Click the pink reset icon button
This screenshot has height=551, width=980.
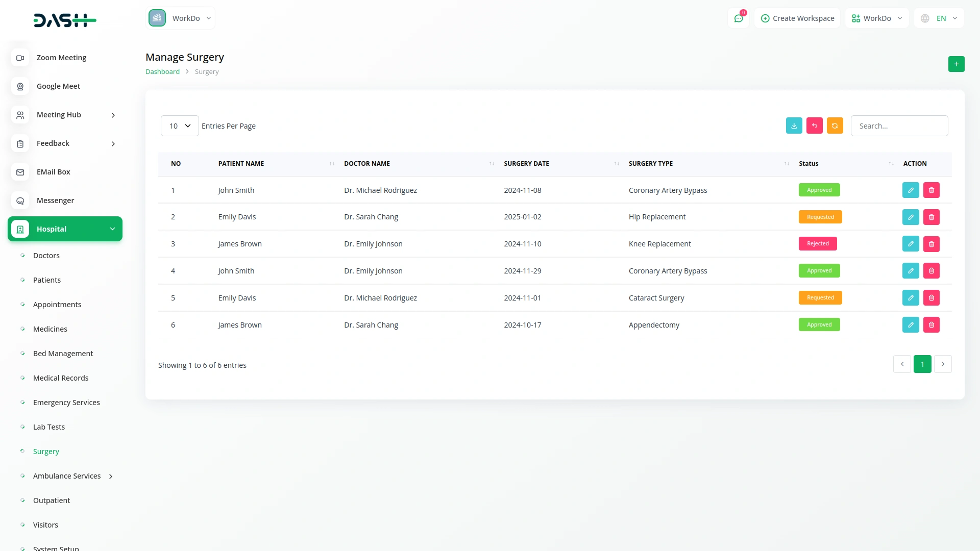tap(814, 126)
